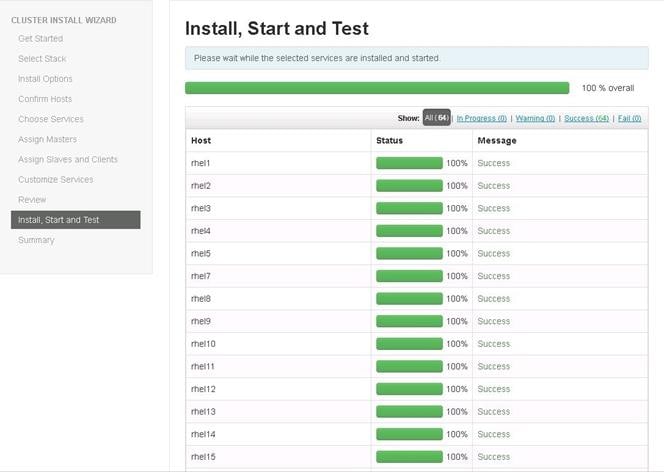The height and width of the screenshot is (472, 664).
Task: Open Success message link for rhel15
Action: pyautogui.click(x=493, y=457)
